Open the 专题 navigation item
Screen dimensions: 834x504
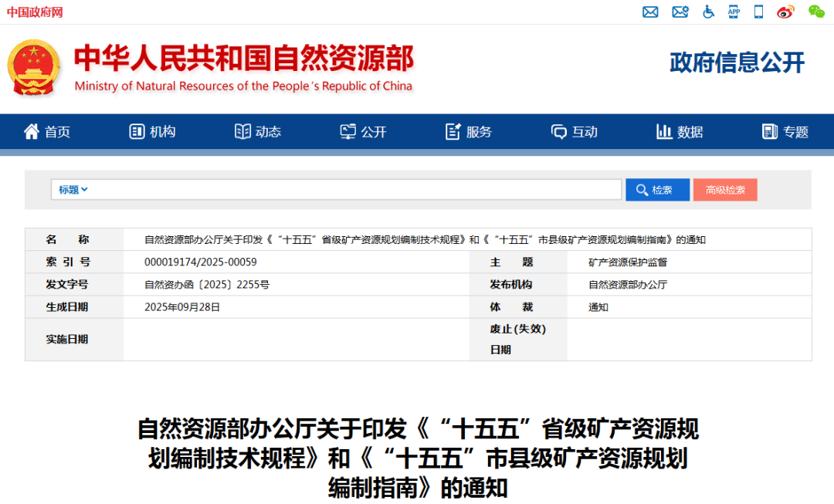click(x=784, y=131)
